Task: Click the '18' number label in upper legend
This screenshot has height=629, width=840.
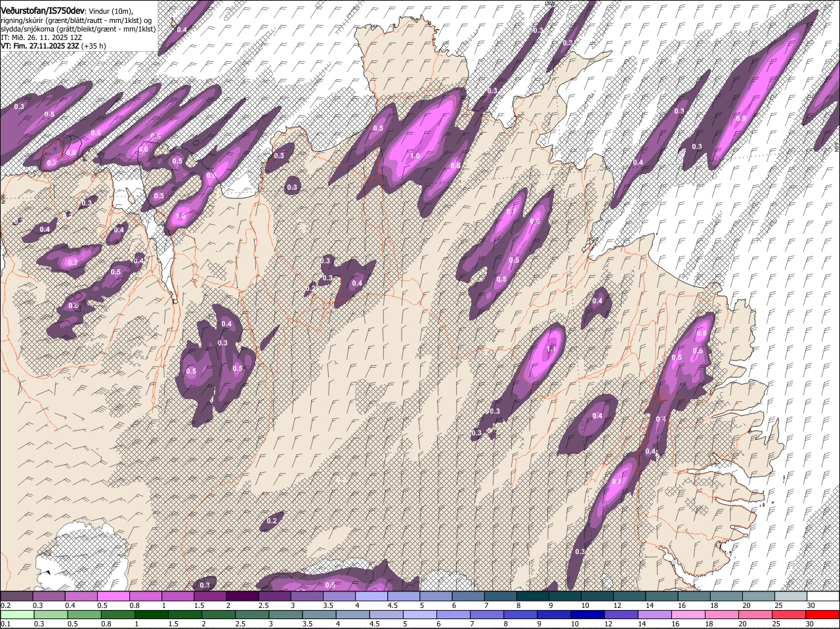Action: [714, 605]
